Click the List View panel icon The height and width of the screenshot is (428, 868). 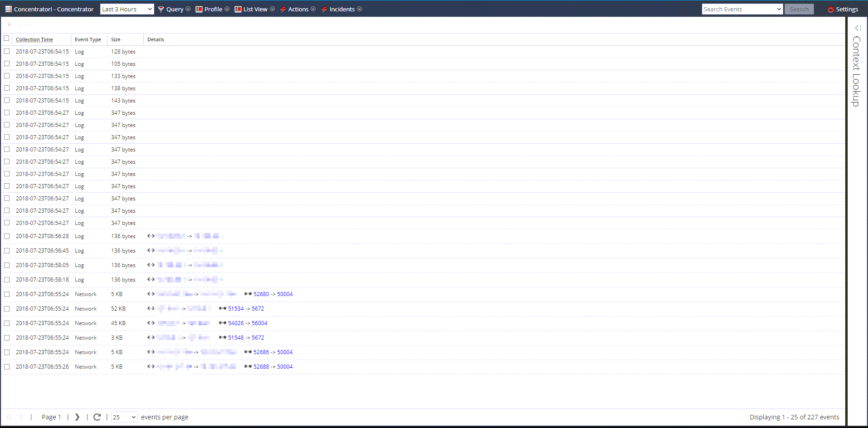(237, 9)
